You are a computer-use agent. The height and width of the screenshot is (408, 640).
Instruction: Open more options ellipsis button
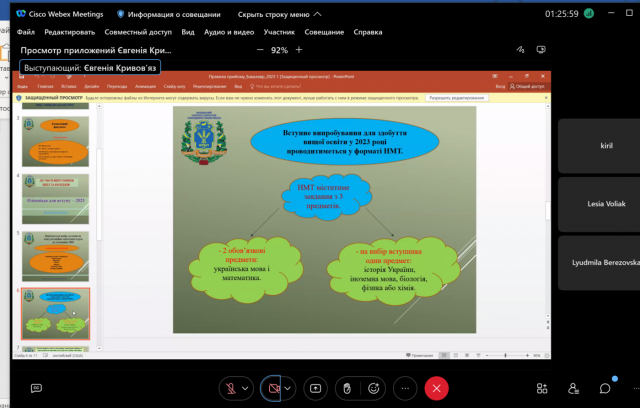click(x=405, y=388)
